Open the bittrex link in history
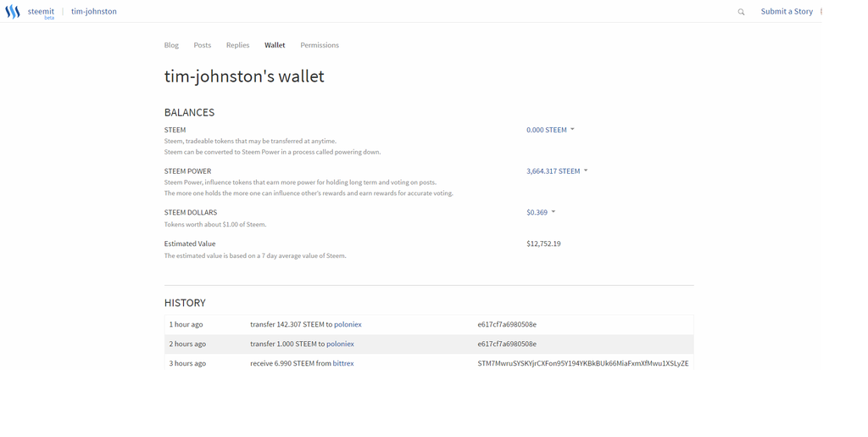Screen dimensions: 868x437 pos(343,363)
